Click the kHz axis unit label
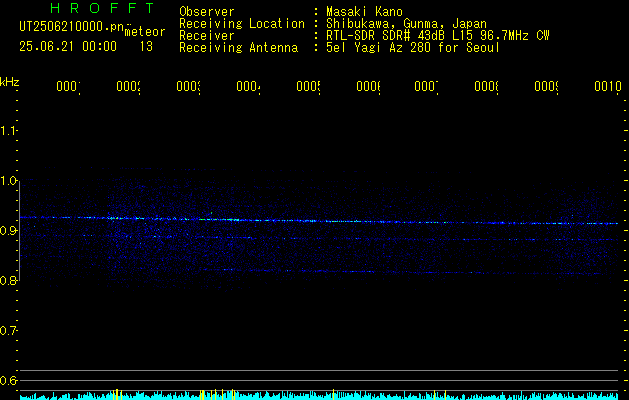629x400 pixels. tap(9, 82)
